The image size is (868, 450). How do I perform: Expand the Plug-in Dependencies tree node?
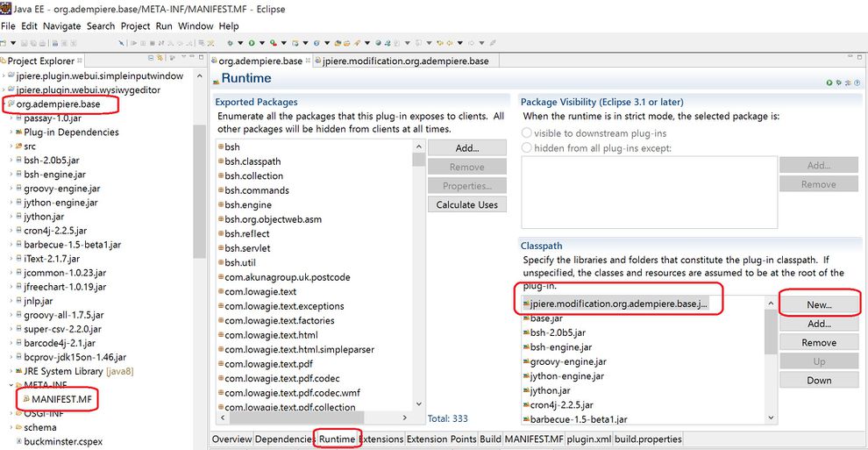(x=12, y=132)
